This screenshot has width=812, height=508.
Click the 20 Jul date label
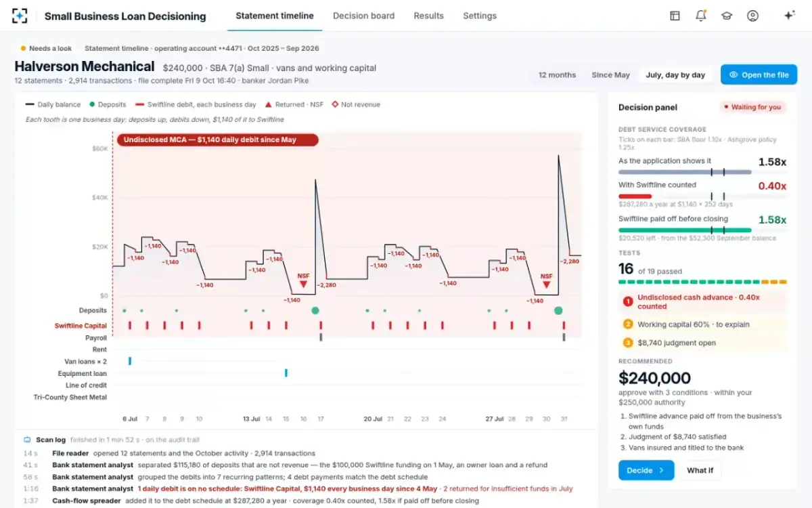pos(373,419)
